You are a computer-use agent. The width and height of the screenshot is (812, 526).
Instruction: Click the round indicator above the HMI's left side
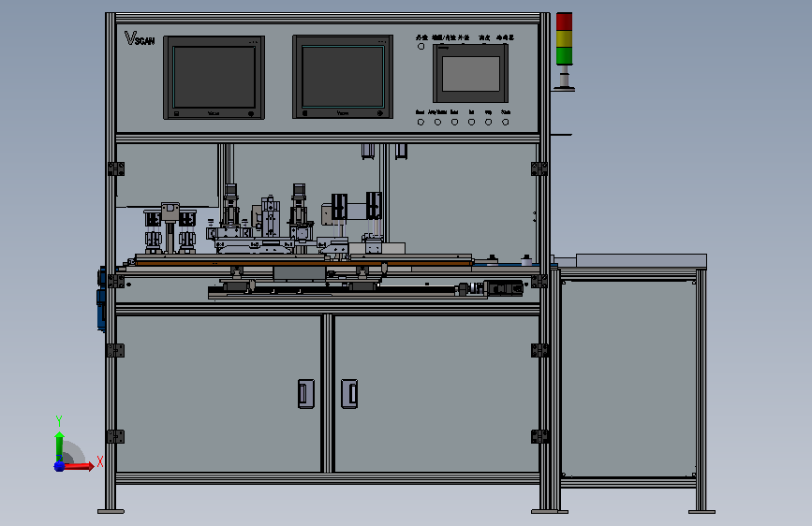(421, 47)
